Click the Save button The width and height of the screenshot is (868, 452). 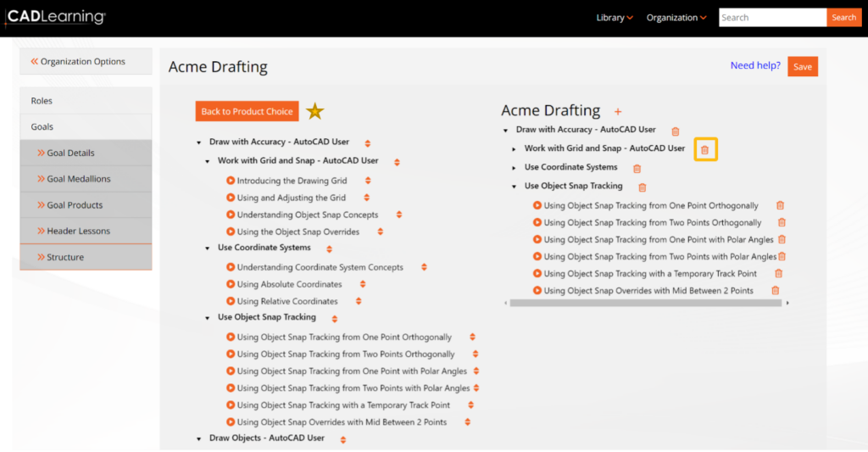[x=802, y=67]
